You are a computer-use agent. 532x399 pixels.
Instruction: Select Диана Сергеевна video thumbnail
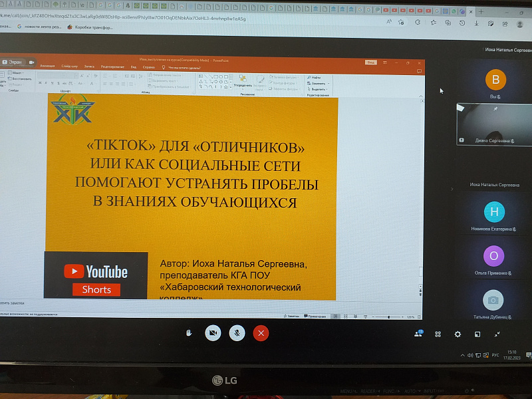tap(494, 125)
